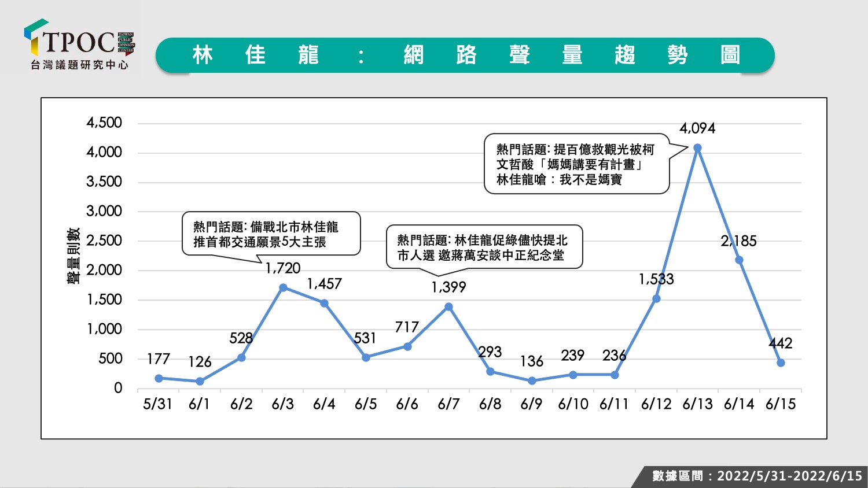Click the 717 data label
Screen dimensions: 868x488
tap(407, 327)
